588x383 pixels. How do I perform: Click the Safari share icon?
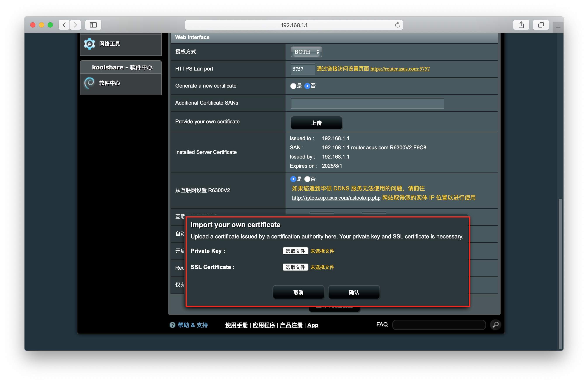tap(521, 25)
